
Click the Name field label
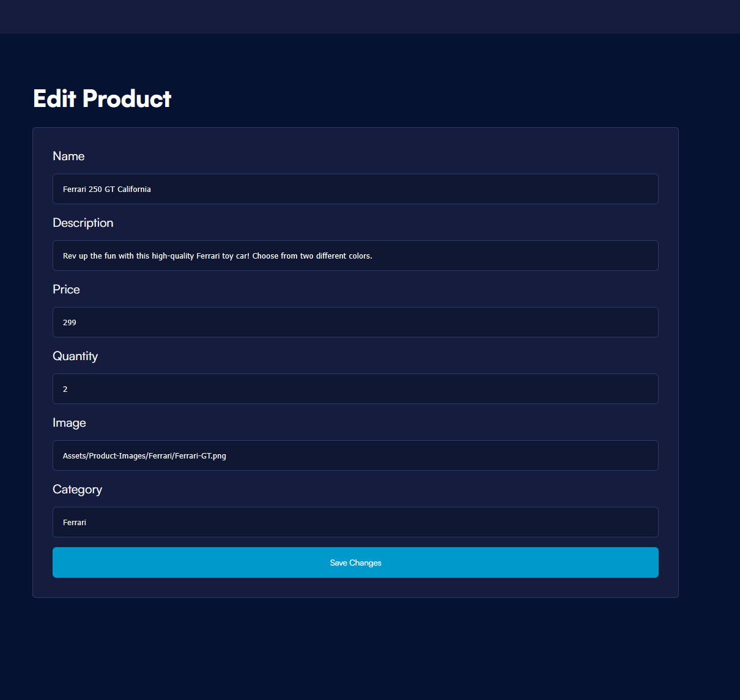[x=68, y=156]
